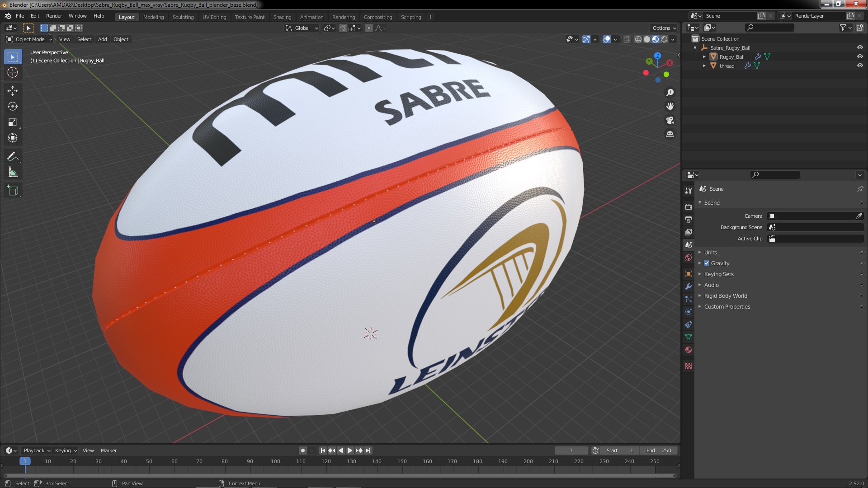Image resolution: width=868 pixels, height=488 pixels.
Task: Click the Marker menu in timeline
Action: coord(108,450)
